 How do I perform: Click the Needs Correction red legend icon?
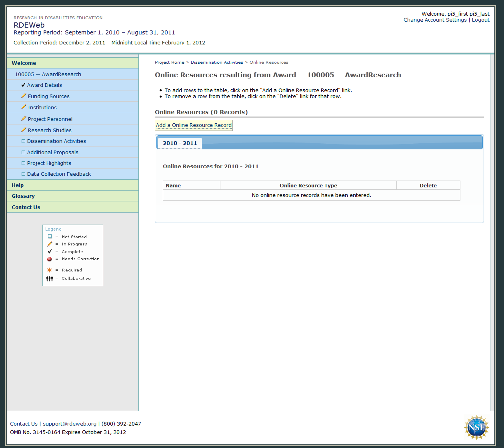(x=50, y=259)
